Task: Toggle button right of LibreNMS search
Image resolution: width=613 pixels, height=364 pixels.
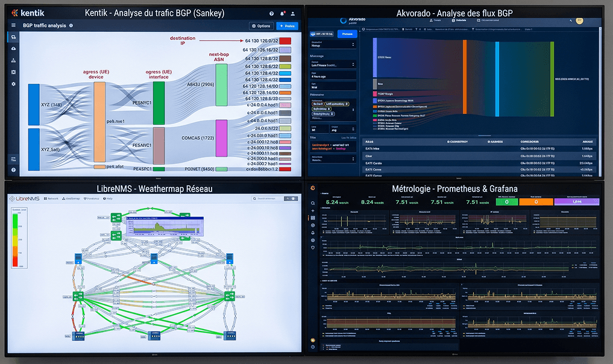Action: [x=291, y=199]
